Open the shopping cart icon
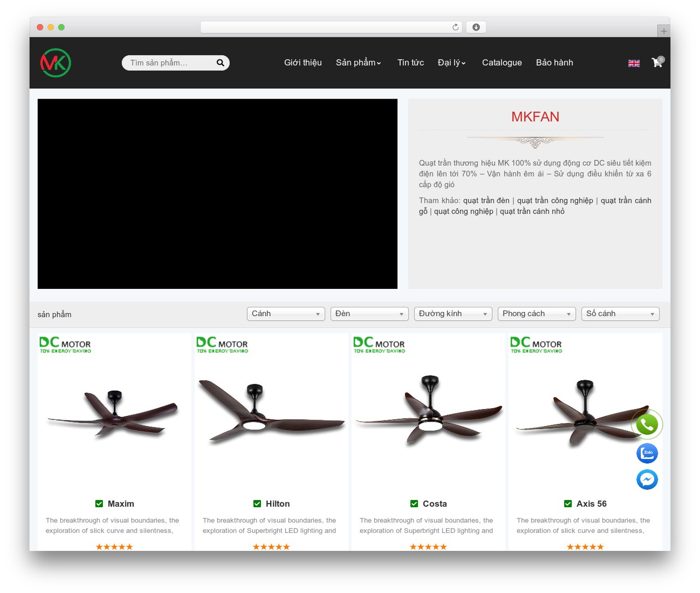This screenshot has width=700, height=593. coord(657,62)
